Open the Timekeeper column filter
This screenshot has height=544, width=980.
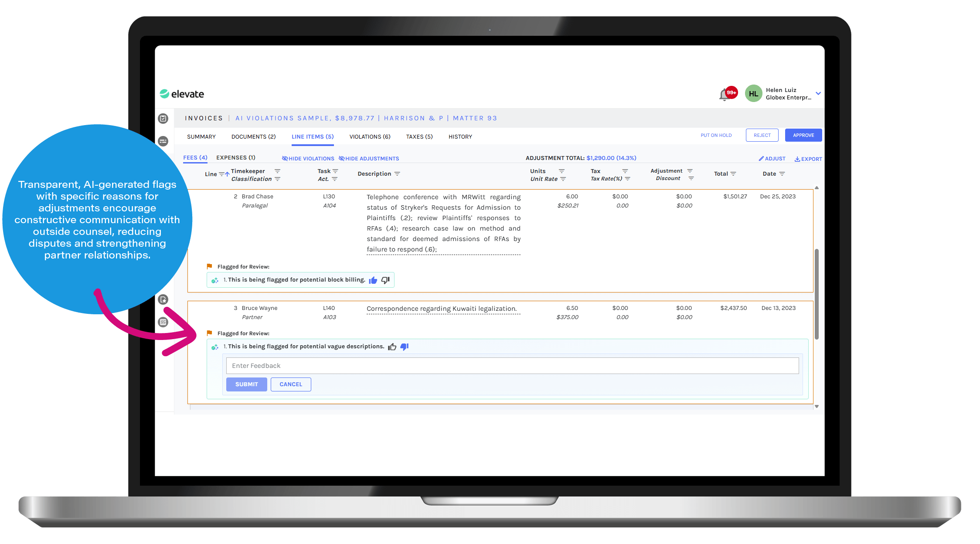click(278, 171)
